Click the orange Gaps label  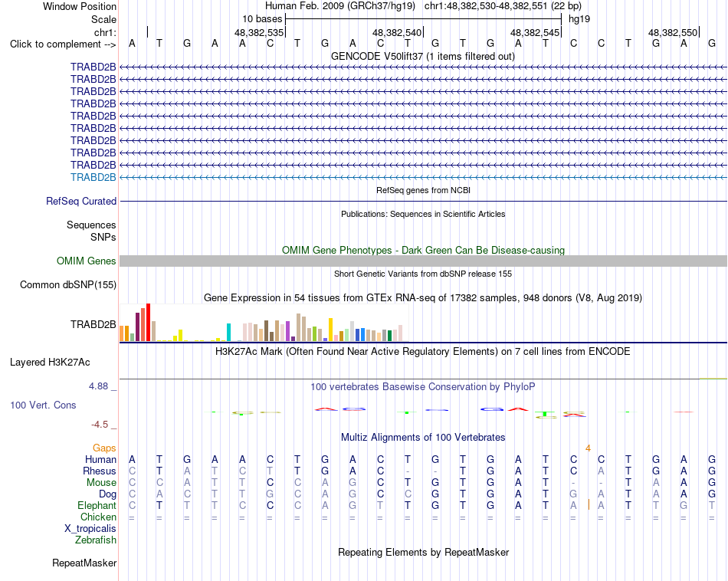click(x=104, y=448)
